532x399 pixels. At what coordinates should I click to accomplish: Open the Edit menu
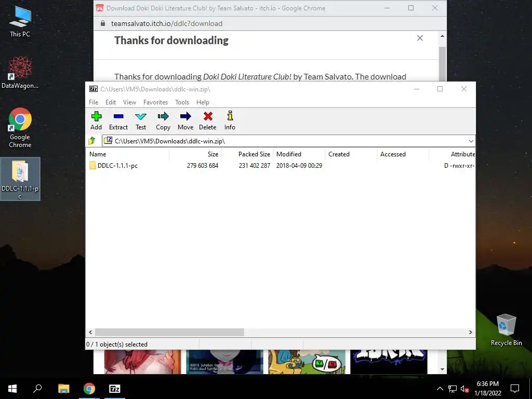(x=111, y=102)
